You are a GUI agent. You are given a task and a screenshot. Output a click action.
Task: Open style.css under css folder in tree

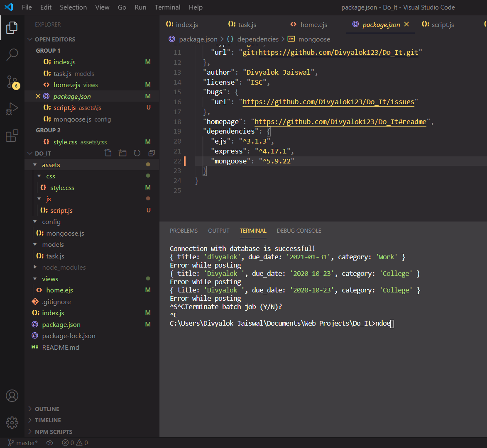point(62,187)
